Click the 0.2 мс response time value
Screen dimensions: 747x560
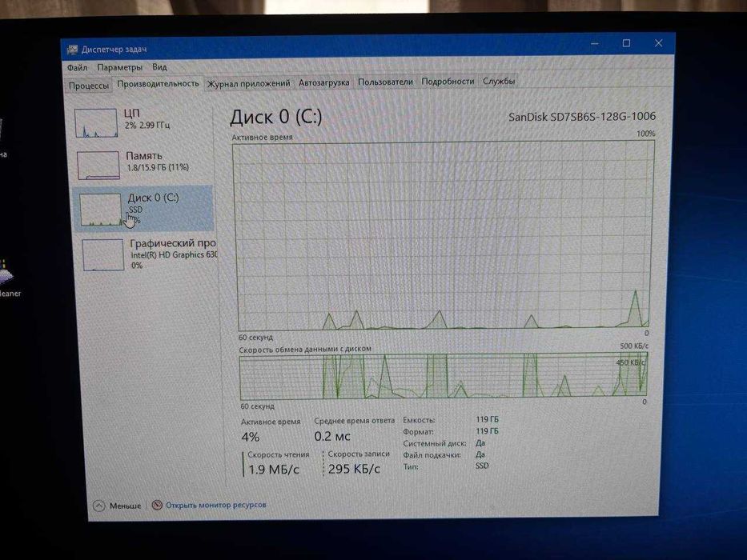point(332,436)
